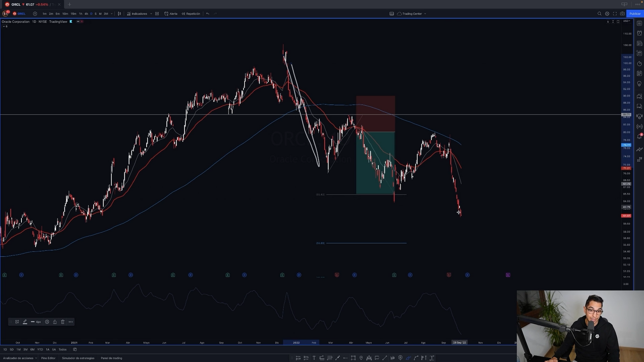
Task: Open the layout templates grid icon
Action: (x=157, y=14)
